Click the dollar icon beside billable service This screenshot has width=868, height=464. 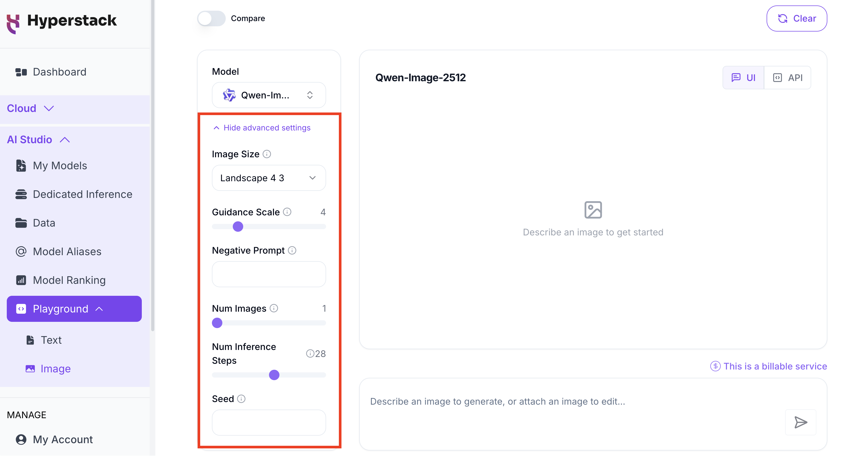(x=715, y=366)
